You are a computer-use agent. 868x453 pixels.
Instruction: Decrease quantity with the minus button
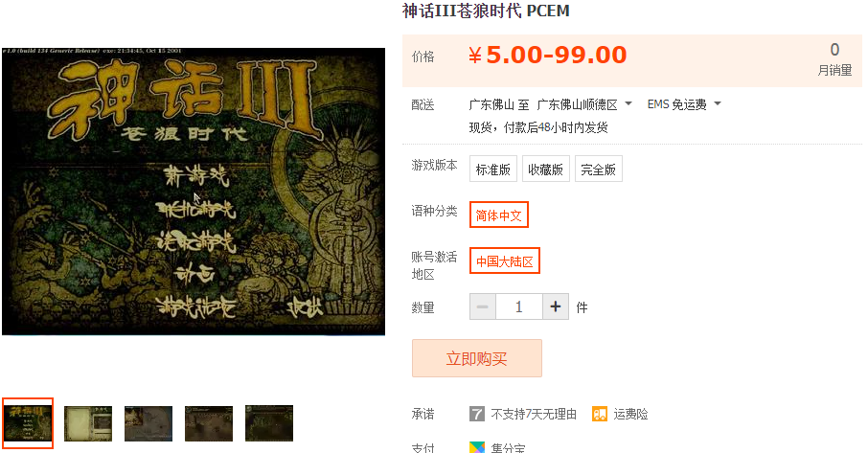pos(483,306)
